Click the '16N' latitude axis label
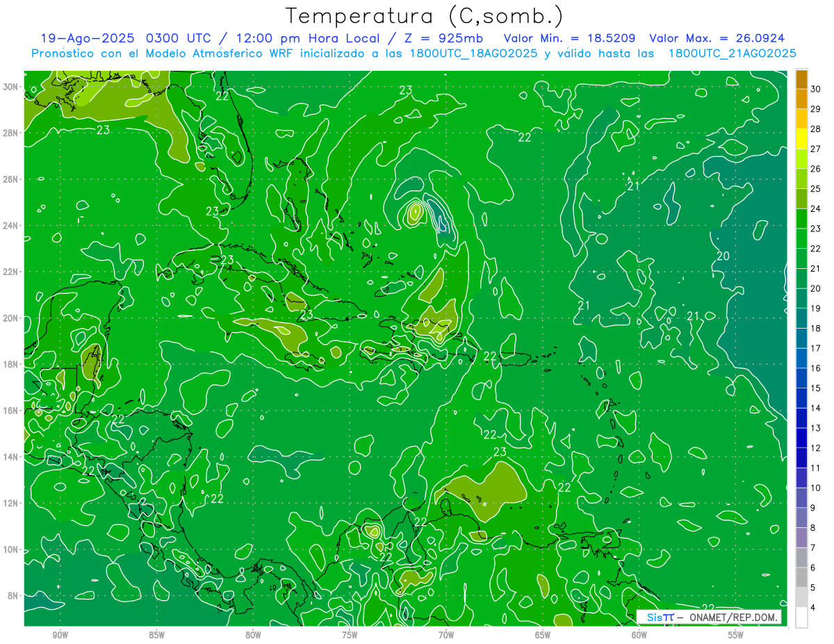The image size is (834, 644). [x=11, y=411]
